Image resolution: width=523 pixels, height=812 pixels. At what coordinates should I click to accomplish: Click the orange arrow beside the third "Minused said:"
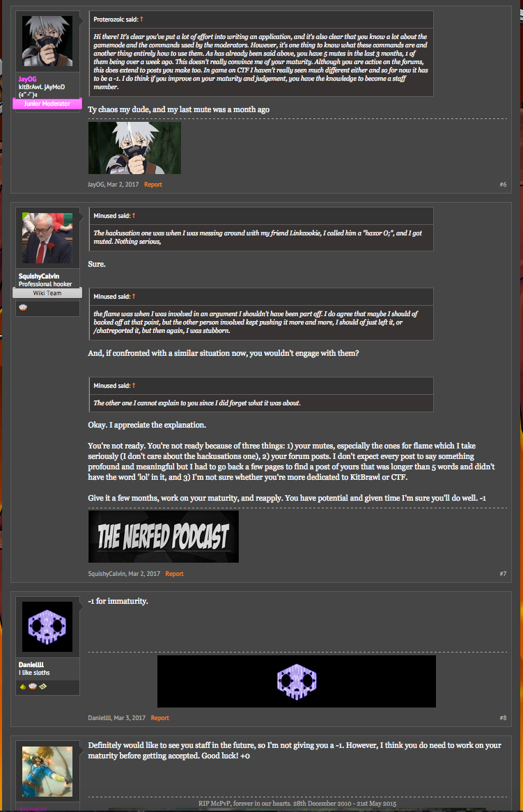134,385
